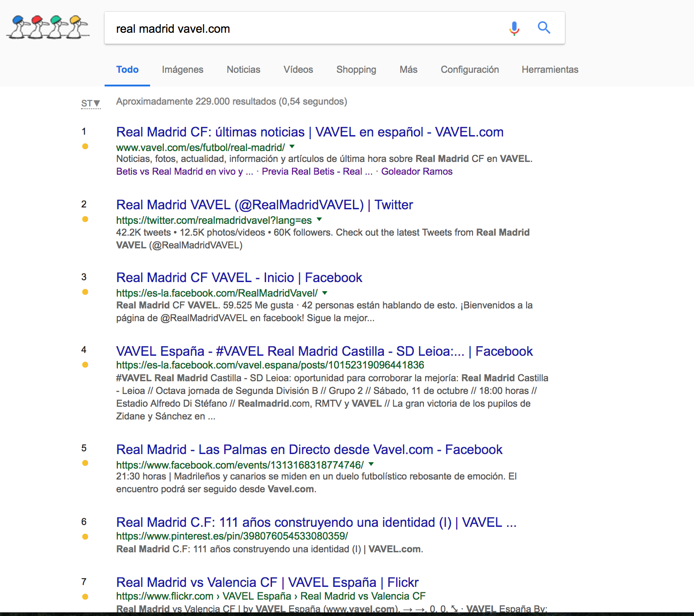This screenshot has height=616, width=694.
Task: Click the rank number 1 label
Action: coord(84,131)
